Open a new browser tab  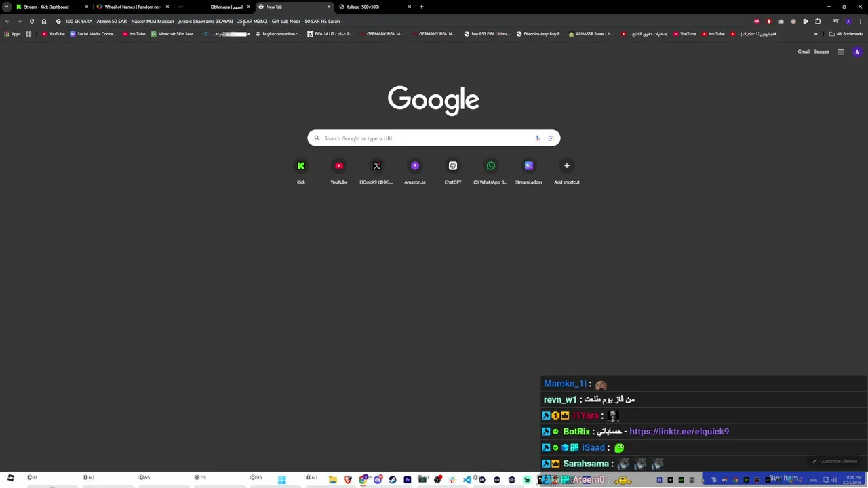pyautogui.click(x=421, y=7)
